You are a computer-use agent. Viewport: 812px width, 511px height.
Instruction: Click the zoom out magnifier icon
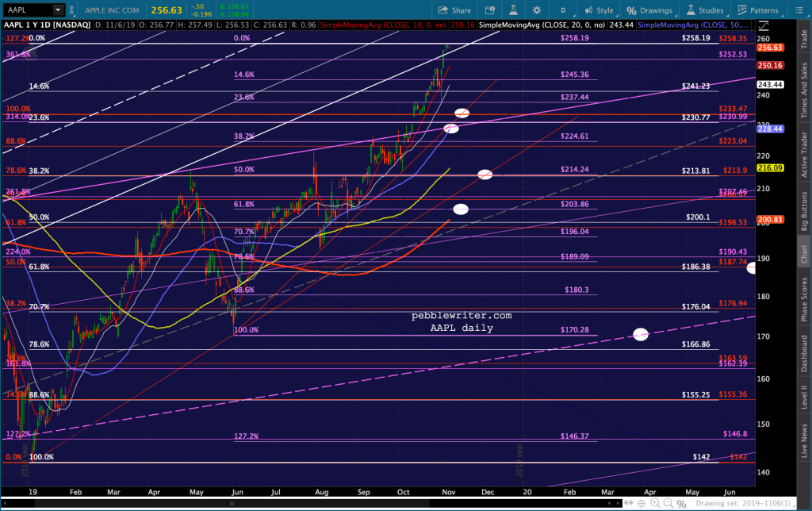pos(668,503)
